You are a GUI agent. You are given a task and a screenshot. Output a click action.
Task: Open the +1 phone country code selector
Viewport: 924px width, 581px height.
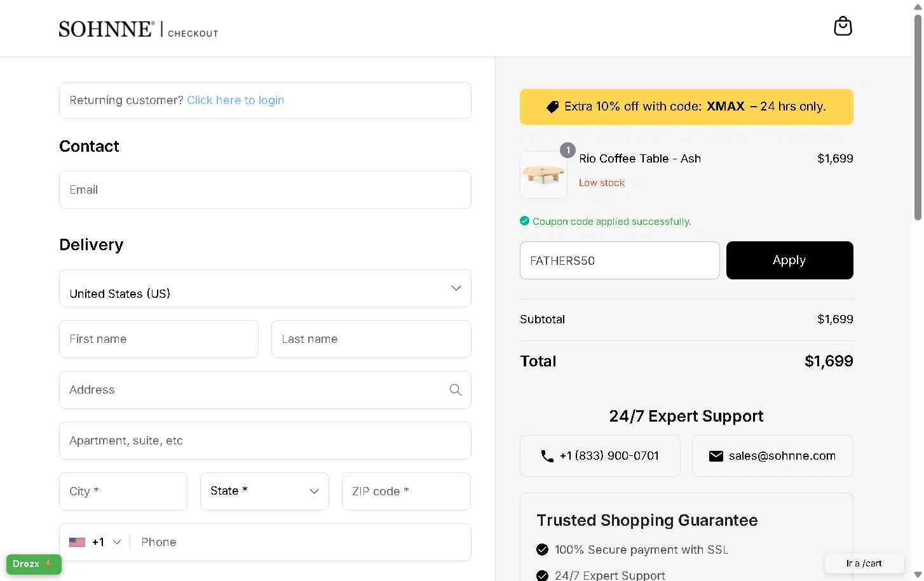coord(95,542)
